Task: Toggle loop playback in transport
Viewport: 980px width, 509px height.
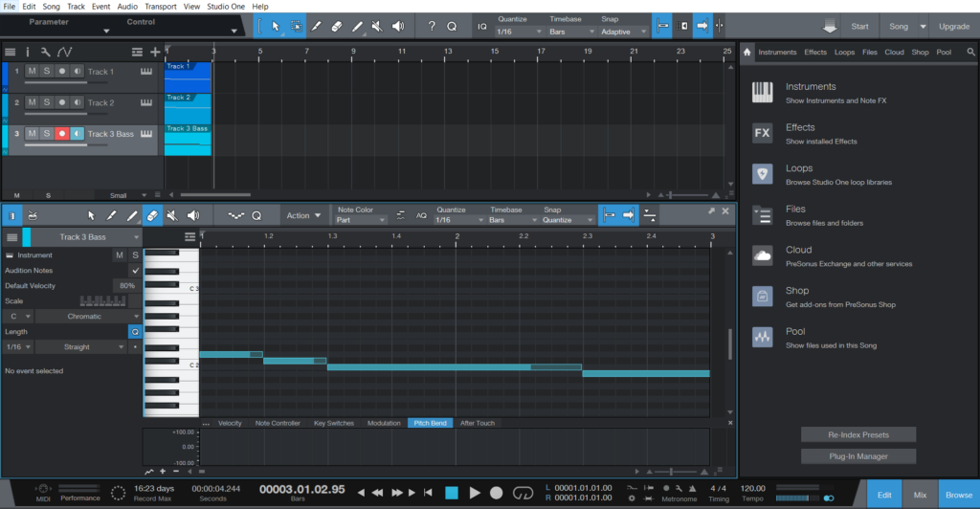Action: click(x=523, y=494)
